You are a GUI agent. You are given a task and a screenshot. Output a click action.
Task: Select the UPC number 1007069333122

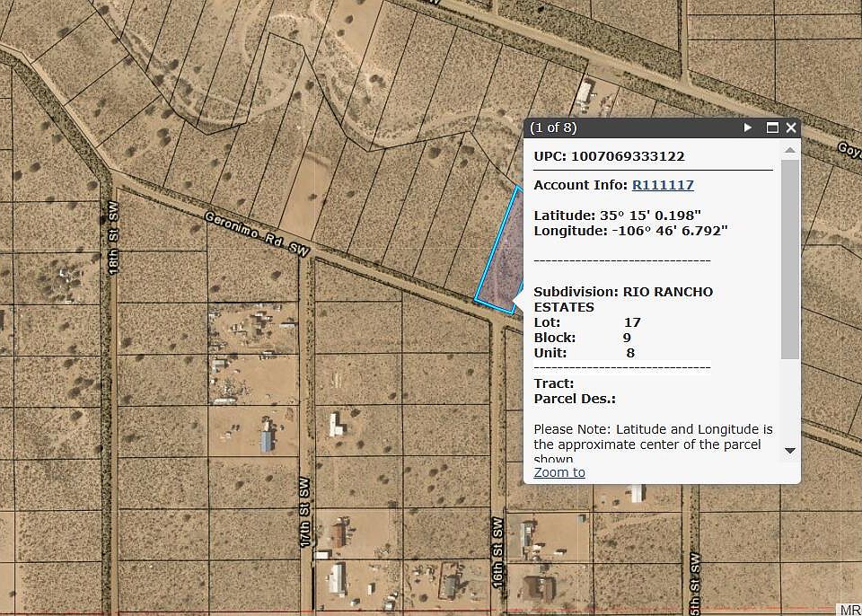click(628, 156)
